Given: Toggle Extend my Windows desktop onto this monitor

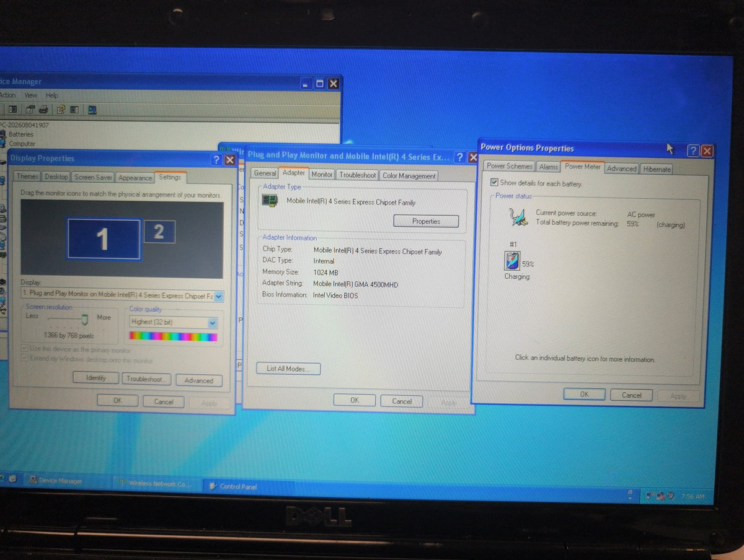Looking at the screenshot, I should tap(25, 359).
